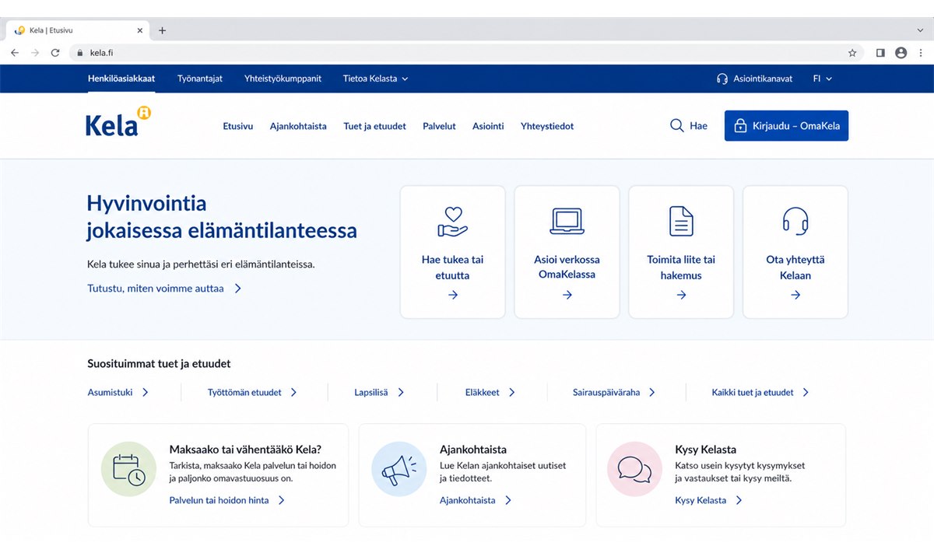The width and height of the screenshot is (934, 560).
Task: Click the padlock site info icon
Action: (x=79, y=53)
